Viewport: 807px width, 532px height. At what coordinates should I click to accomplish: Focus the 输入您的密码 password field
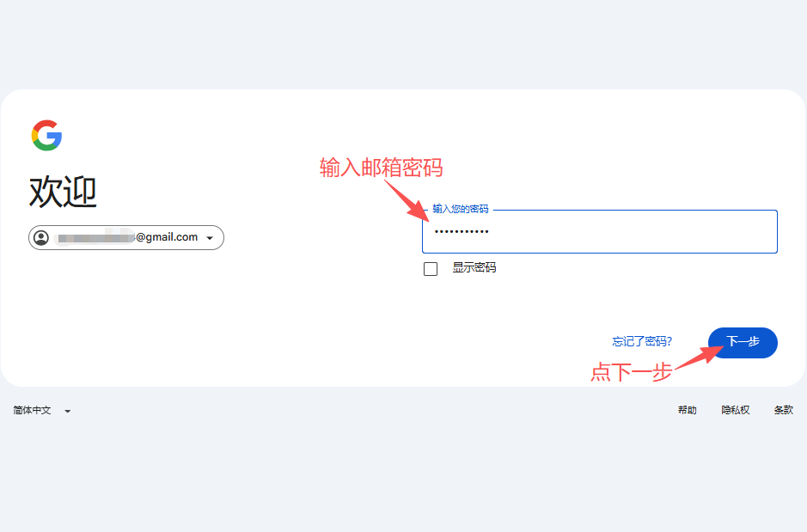click(600, 231)
